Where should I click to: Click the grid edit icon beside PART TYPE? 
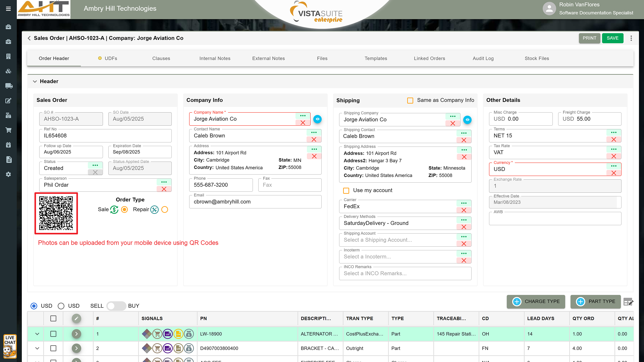[x=628, y=302]
